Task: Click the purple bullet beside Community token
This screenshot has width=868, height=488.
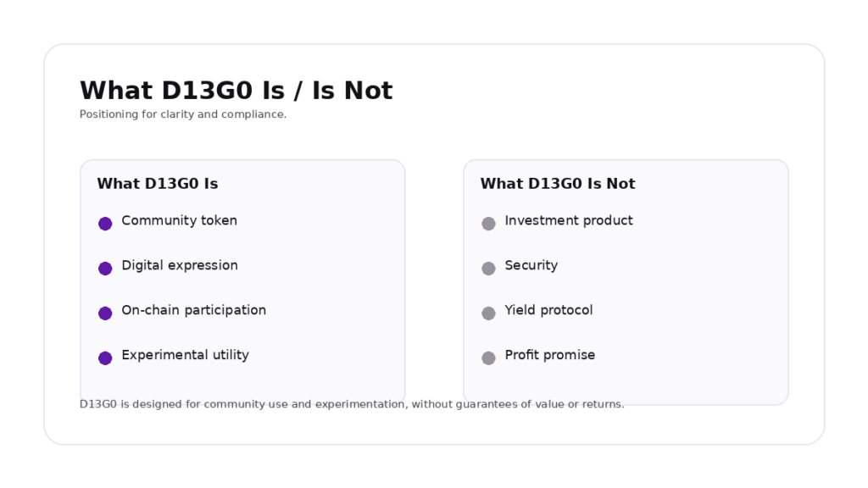Action: [105, 224]
